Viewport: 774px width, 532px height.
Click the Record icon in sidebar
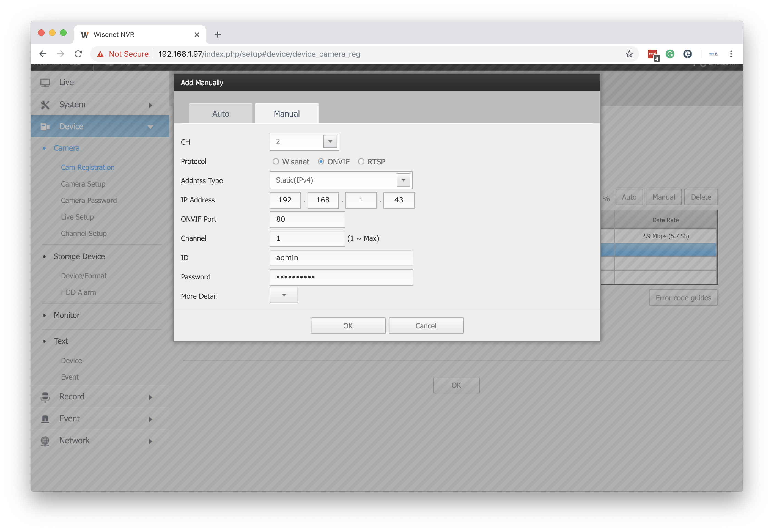[x=45, y=397]
